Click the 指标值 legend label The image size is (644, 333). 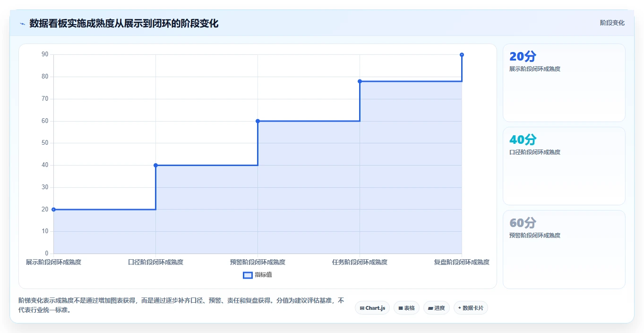(x=263, y=275)
